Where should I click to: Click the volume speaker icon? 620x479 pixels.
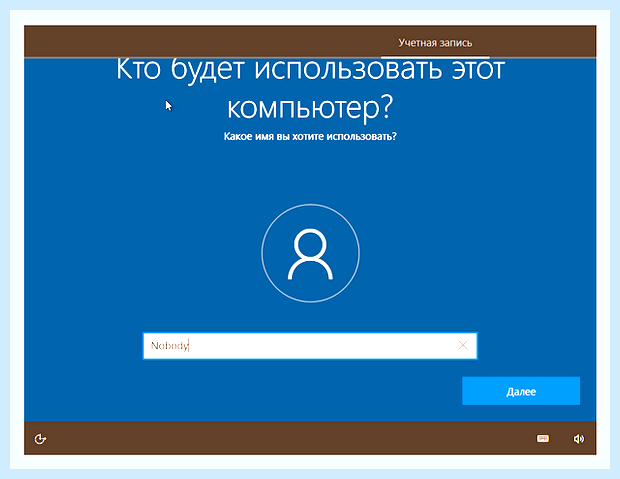[578, 439]
